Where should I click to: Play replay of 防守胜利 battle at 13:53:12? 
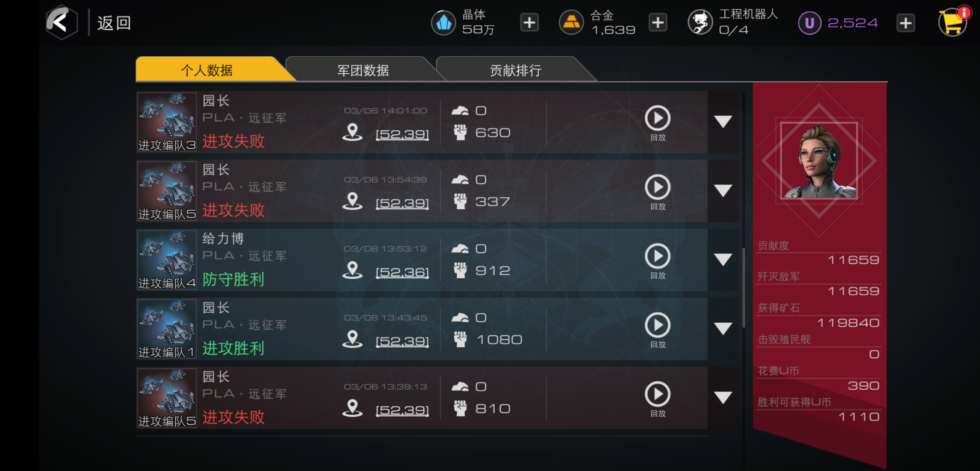point(657,261)
